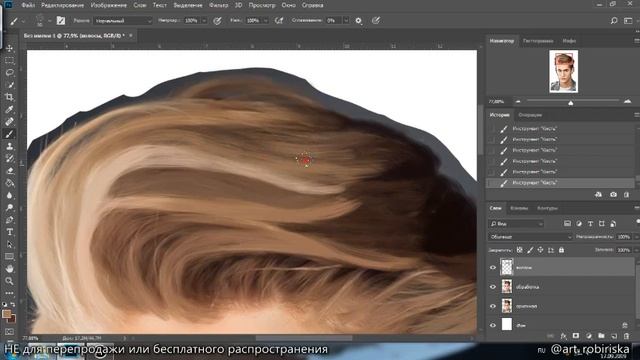This screenshot has height=360, width=640.
Task: Select the Blur tool
Action: (9, 195)
